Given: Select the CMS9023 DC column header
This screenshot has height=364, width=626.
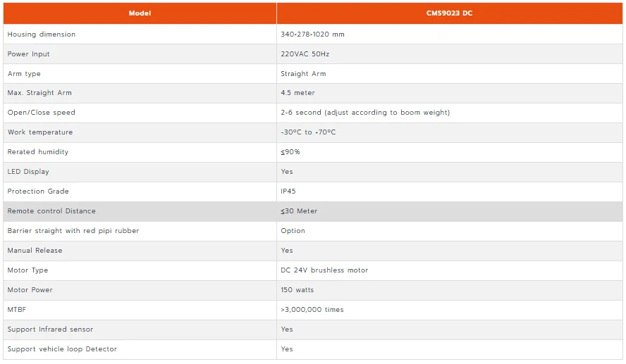Looking at the screenshot, I should tap(450, 13).
